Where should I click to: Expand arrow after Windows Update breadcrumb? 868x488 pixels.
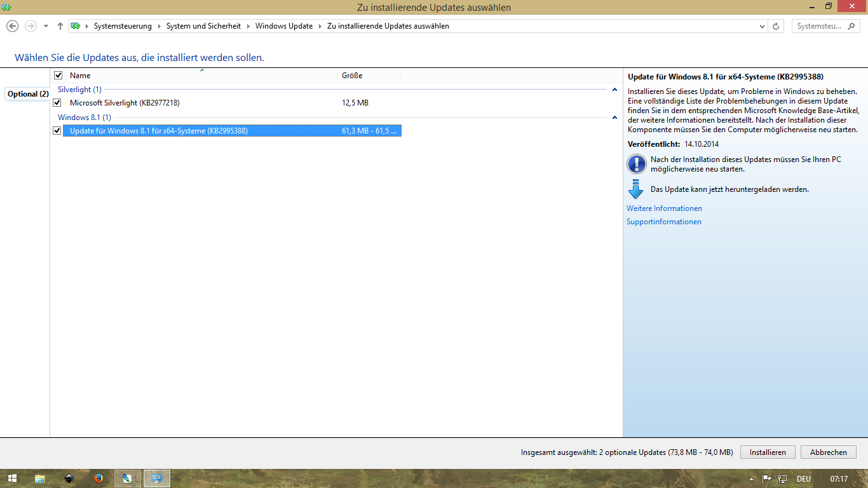(320, 27)
